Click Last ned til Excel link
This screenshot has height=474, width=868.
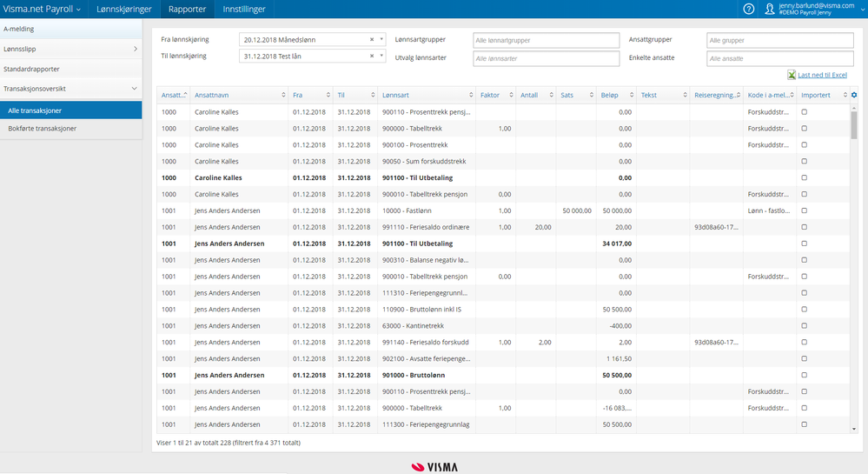pyautogui.click(x=822, y=76)
